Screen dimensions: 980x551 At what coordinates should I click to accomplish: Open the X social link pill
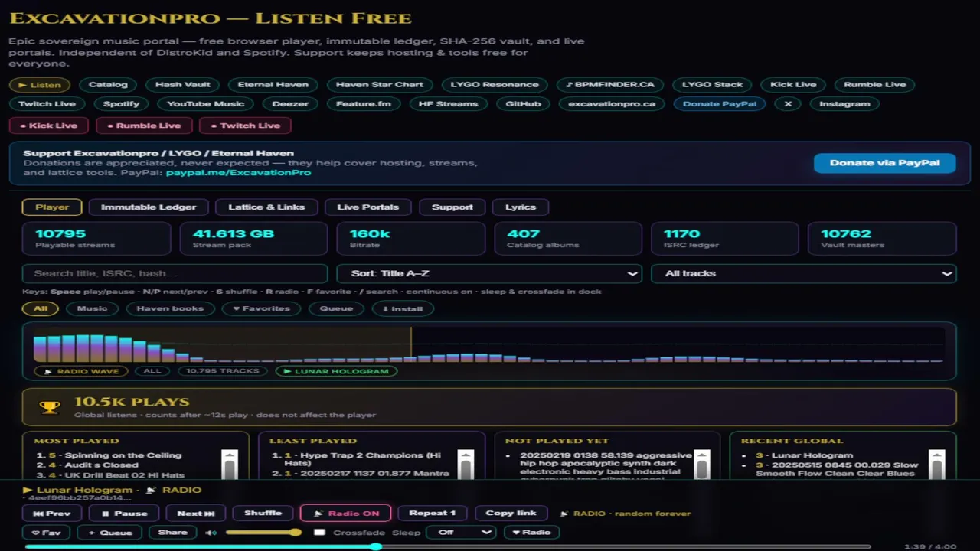tap(788, 104)
